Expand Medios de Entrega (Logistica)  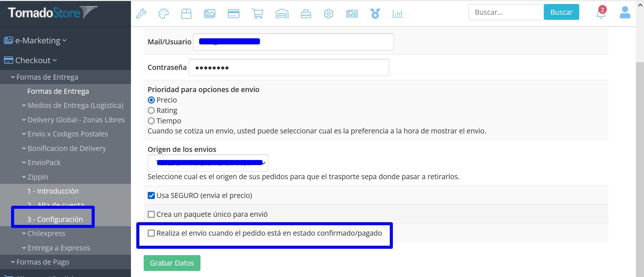click(x=73, y=106)
